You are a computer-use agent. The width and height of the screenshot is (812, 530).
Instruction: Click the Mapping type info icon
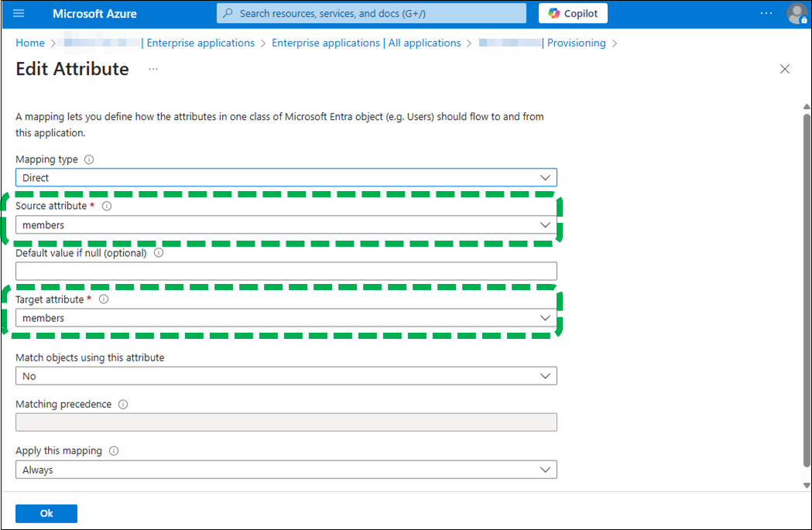pos(89,159)
